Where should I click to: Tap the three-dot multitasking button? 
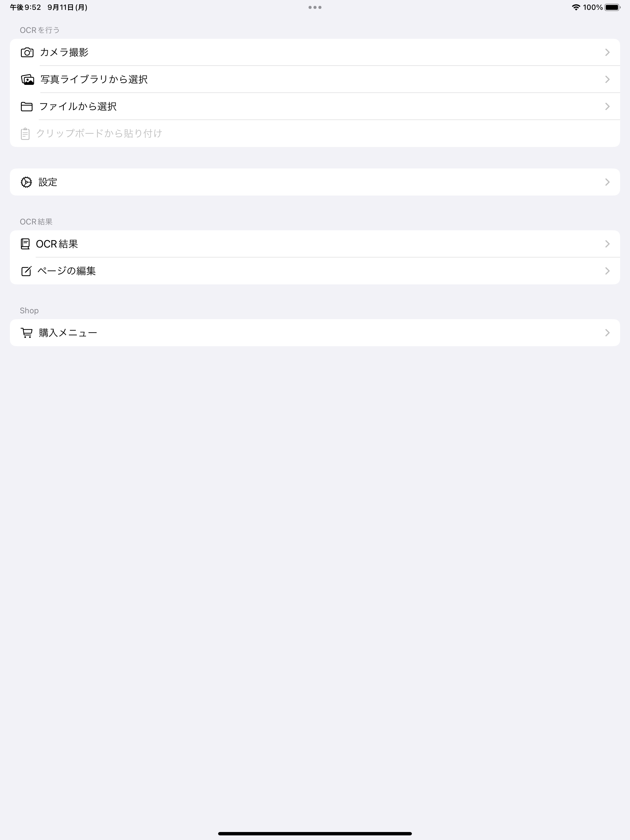click(315, 7)
